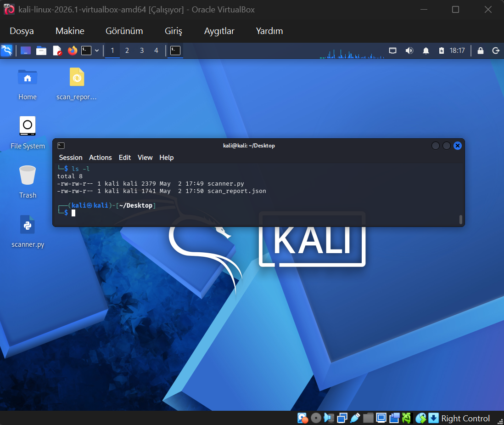The height and width of the screenshot is (425, 504).
Task: Click the recording status icon
Action: point(394,418)
